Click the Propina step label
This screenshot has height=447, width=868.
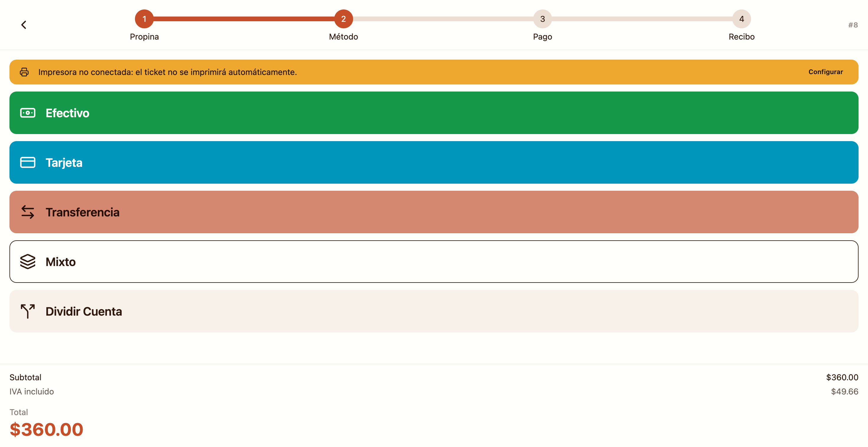coord(144,37)
